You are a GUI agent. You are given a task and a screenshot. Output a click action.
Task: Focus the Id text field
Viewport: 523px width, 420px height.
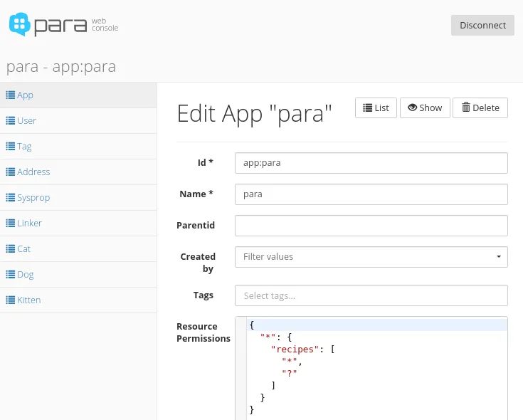pos(371,163)
